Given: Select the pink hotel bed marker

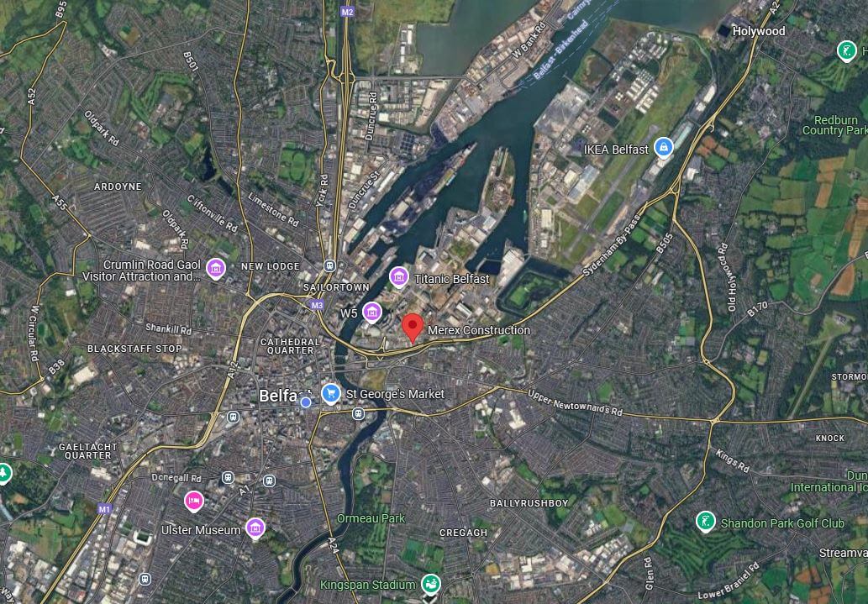Looking at the screenshot, I should tap(194, 501).
